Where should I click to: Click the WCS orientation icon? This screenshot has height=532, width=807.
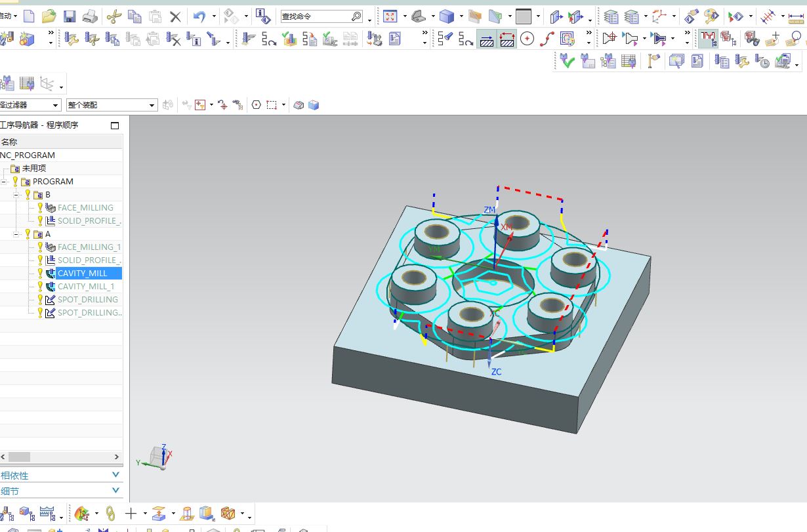[x=659, y=16]
